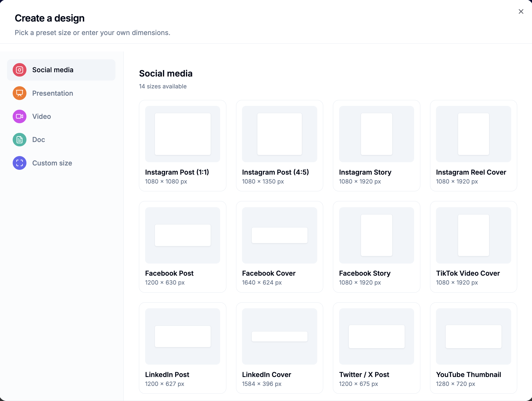532x401 pixels.
Task: Select the Twitter / X Post preset
Action: click(376, 348)
